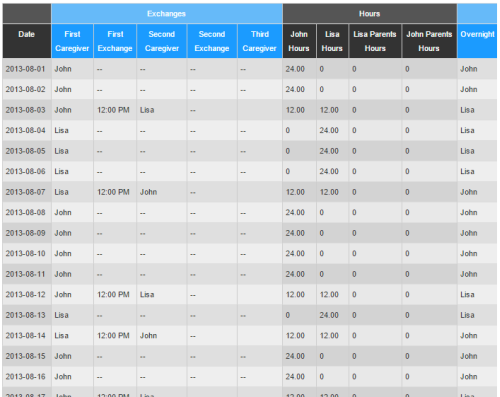
Task: Click the Hours group header
Action: (370, 14)
